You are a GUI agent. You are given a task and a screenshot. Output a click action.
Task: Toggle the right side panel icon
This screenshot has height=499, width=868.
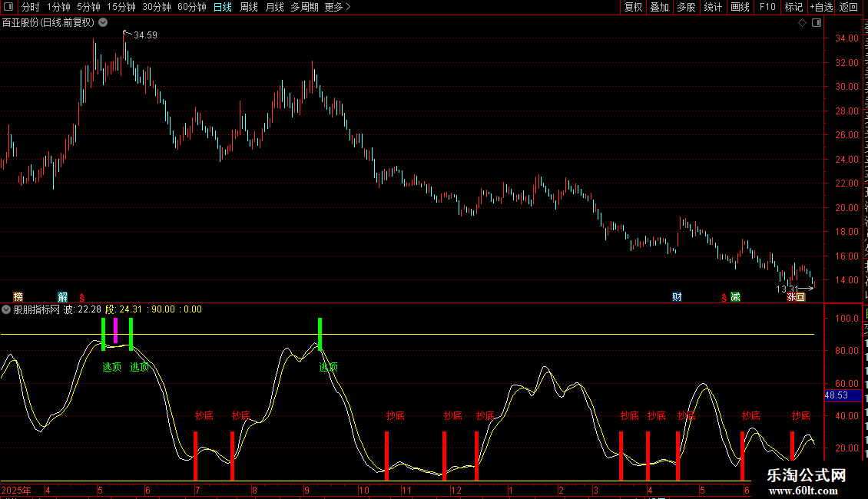click(x=817, y=23)
